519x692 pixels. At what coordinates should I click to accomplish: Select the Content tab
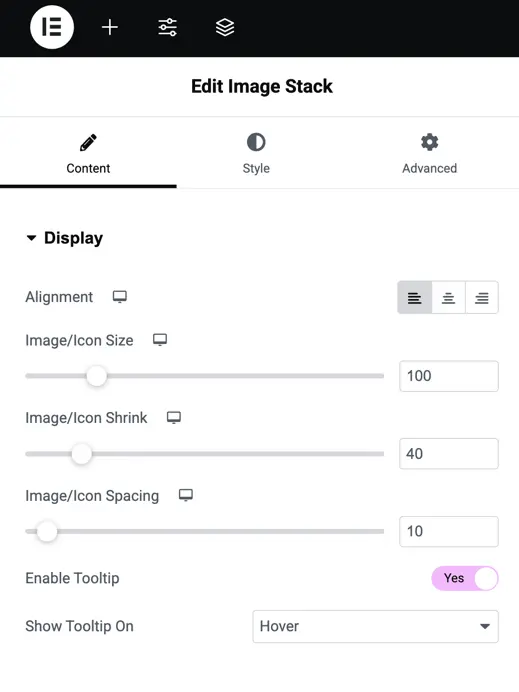pos(88,154)
